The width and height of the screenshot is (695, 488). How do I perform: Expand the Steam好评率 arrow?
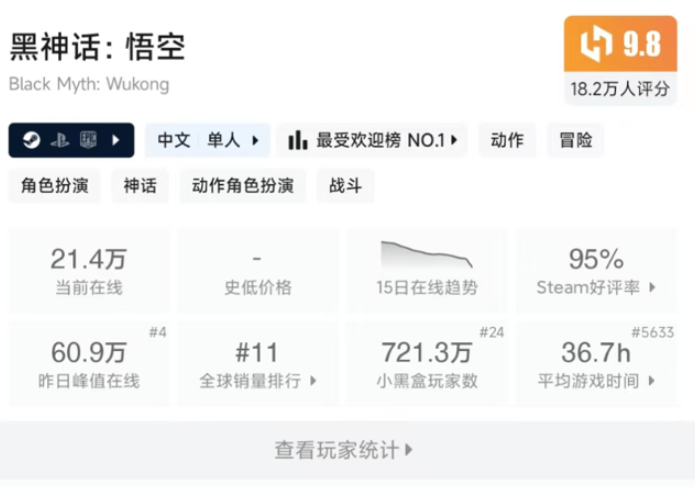pos(652,287)
